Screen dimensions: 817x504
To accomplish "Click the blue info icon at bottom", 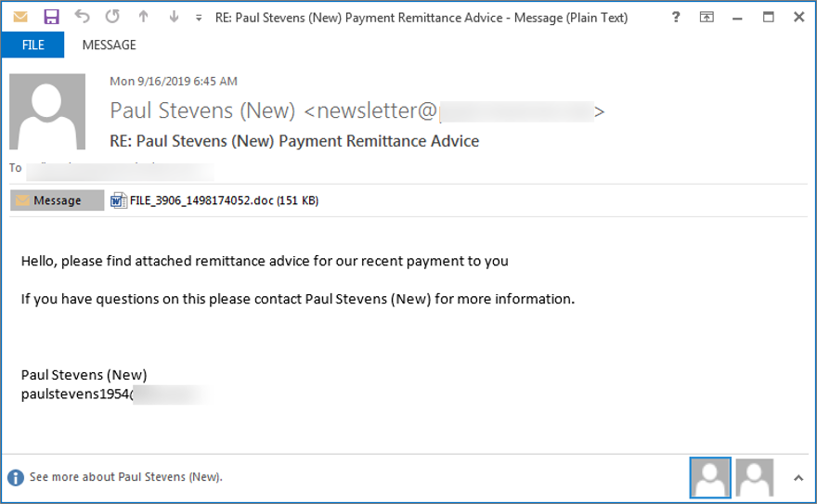I will 16,477.
